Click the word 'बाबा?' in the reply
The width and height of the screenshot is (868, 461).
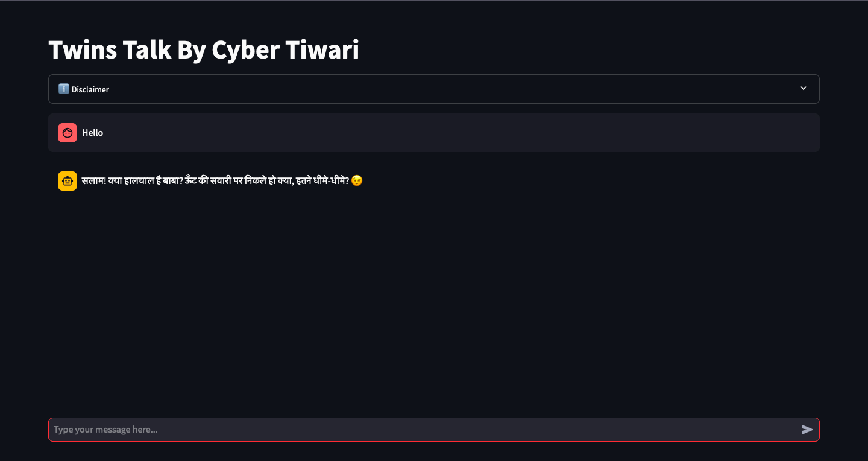coord(173,180)
